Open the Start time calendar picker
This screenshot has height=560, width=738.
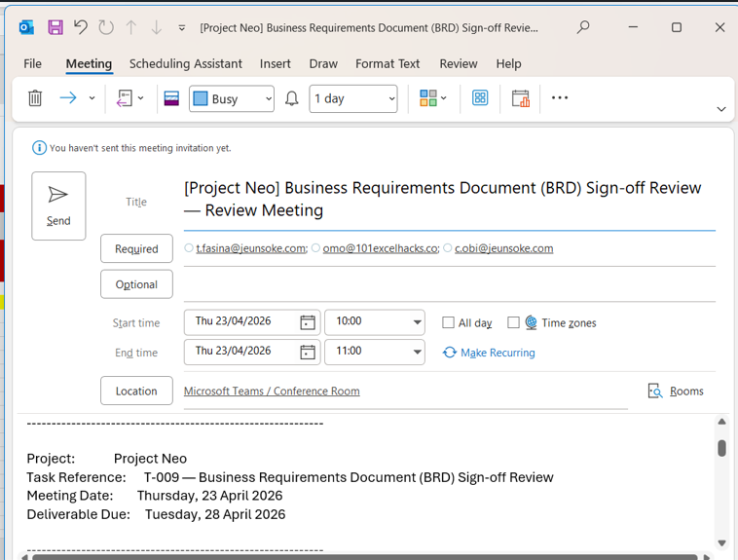point(308,322)
